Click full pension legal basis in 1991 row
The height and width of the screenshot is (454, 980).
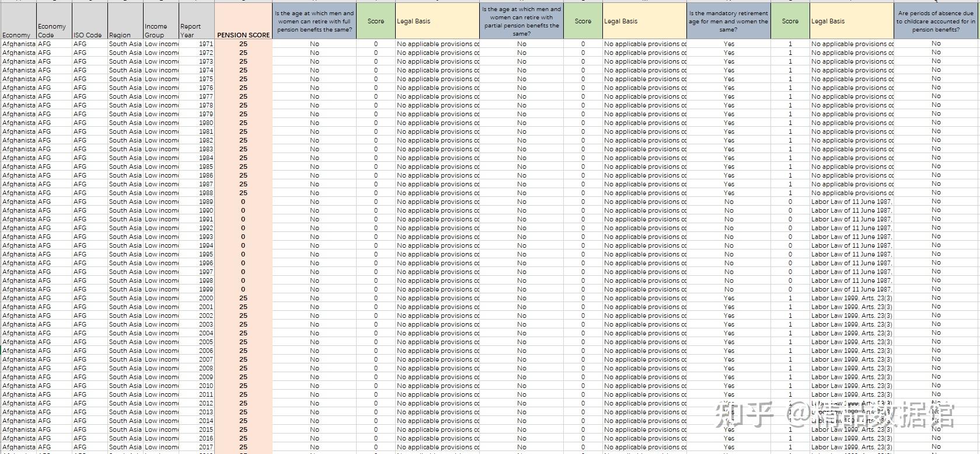pos(438,219)
